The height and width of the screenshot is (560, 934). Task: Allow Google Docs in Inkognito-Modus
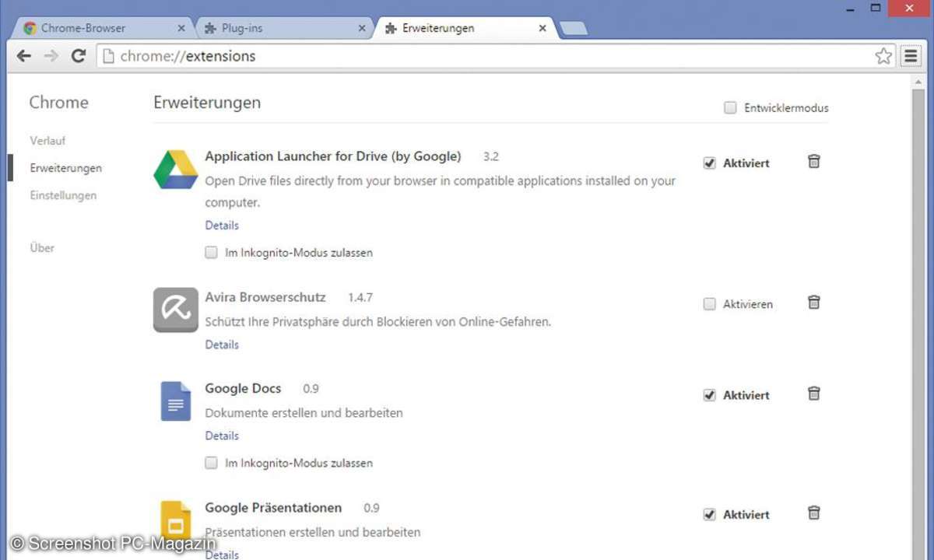(211, 463)
